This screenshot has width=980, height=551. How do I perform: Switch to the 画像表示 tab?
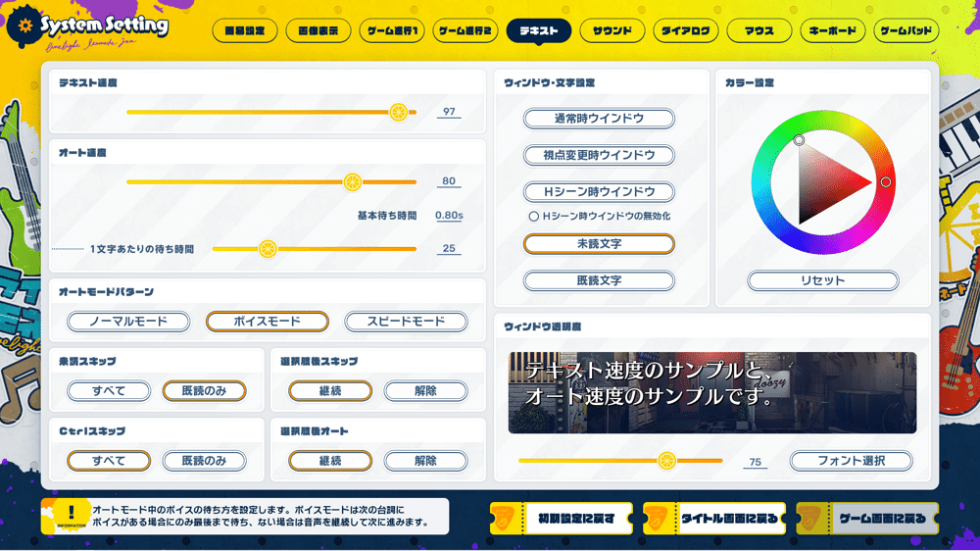click(x=318, y=30)
